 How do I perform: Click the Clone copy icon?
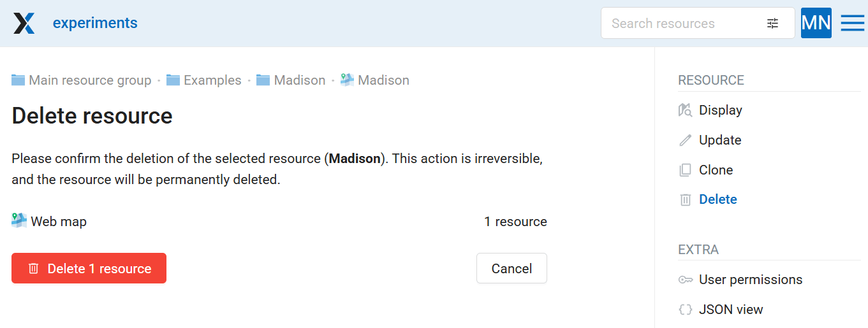click(685, 170)
